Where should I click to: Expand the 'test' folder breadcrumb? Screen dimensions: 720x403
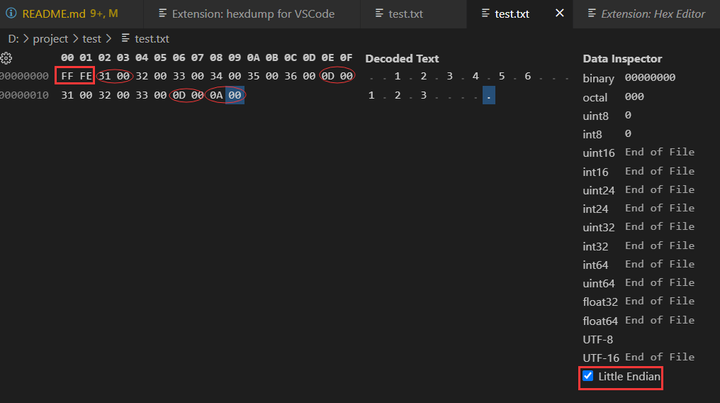[x=91, y=38]
